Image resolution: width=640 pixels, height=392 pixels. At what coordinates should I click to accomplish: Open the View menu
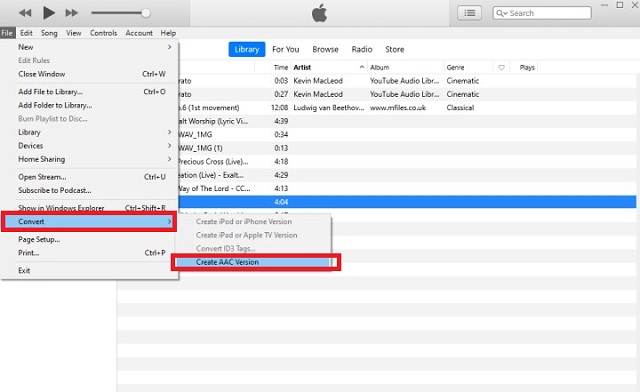tap(73, 33)
